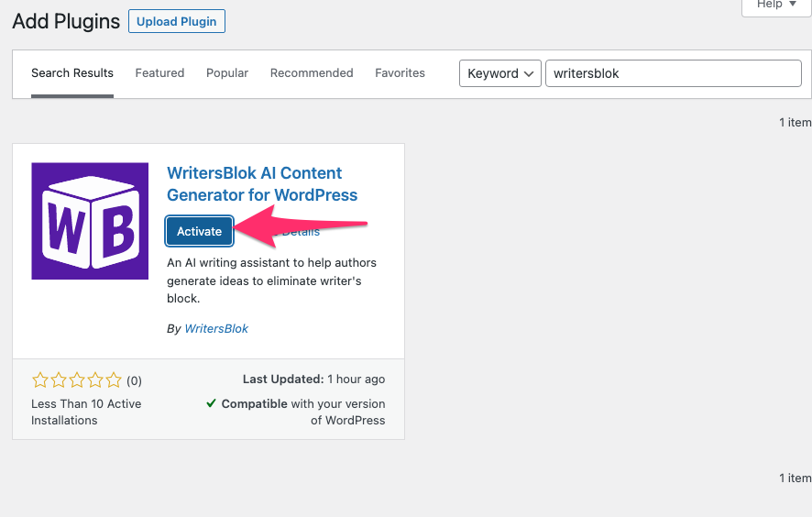
Task: Switch to the Popular tab
Action: tap(227, 73)
